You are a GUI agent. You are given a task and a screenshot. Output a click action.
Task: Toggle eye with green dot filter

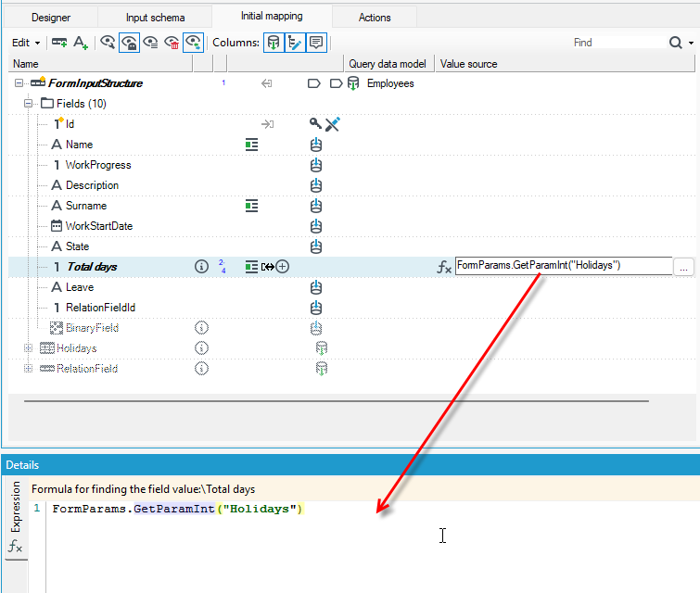click(193, 43)
